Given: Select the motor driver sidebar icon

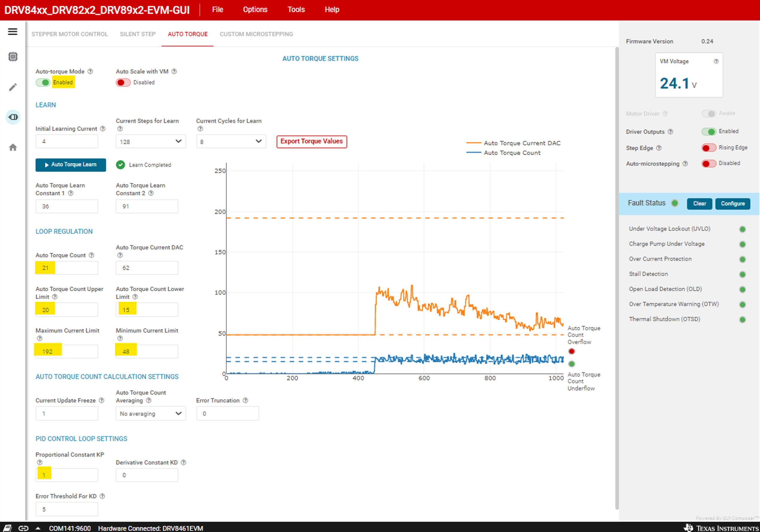Looking at the screenshot, I should click(13, 117).
